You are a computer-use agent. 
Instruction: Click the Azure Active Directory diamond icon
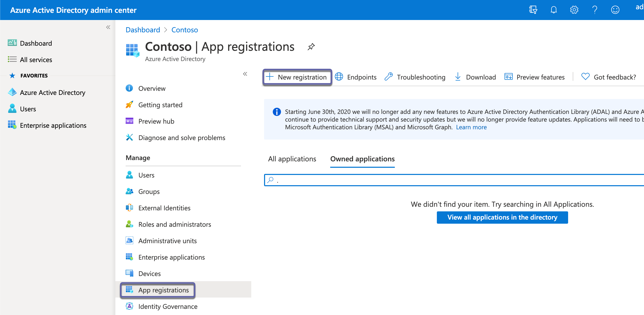tap(12, 92)
